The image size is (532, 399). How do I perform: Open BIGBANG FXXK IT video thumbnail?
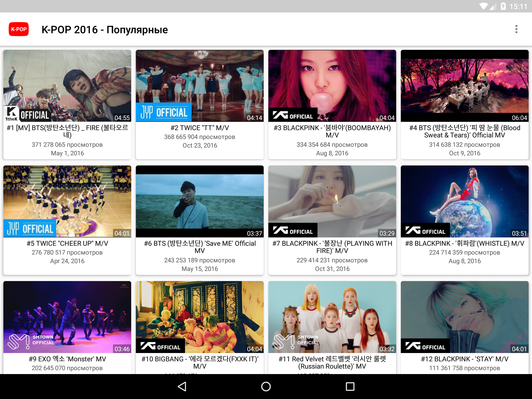click(200, 317)
